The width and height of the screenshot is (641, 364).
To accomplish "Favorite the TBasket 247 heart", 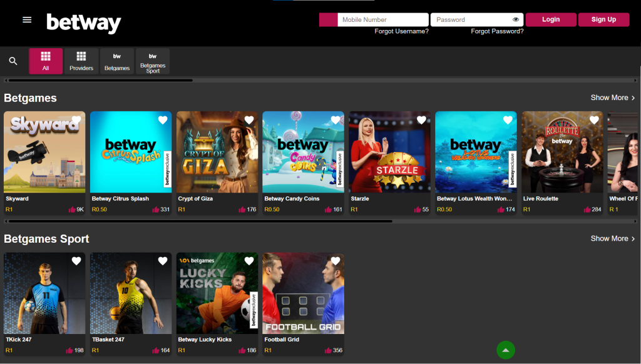I will coord(163,261).
